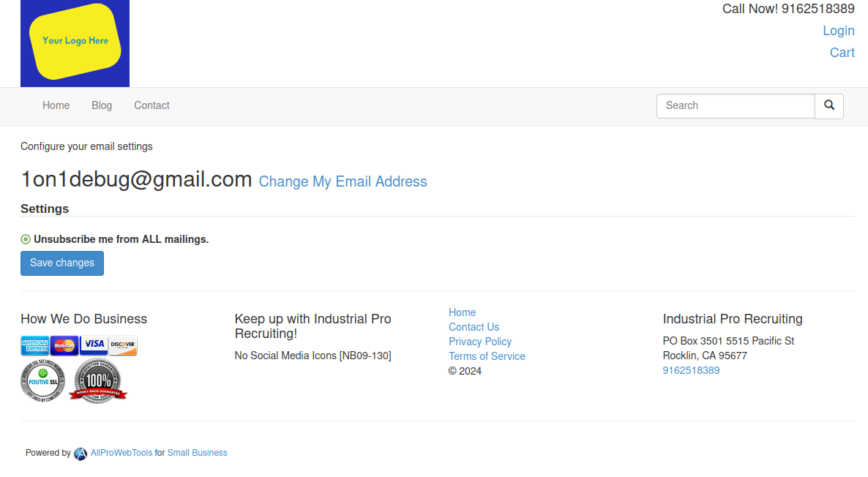Click the Your Logo Here image
This screenshot has height=477, width=868.
pyautogui.click(x=75, y=43)
